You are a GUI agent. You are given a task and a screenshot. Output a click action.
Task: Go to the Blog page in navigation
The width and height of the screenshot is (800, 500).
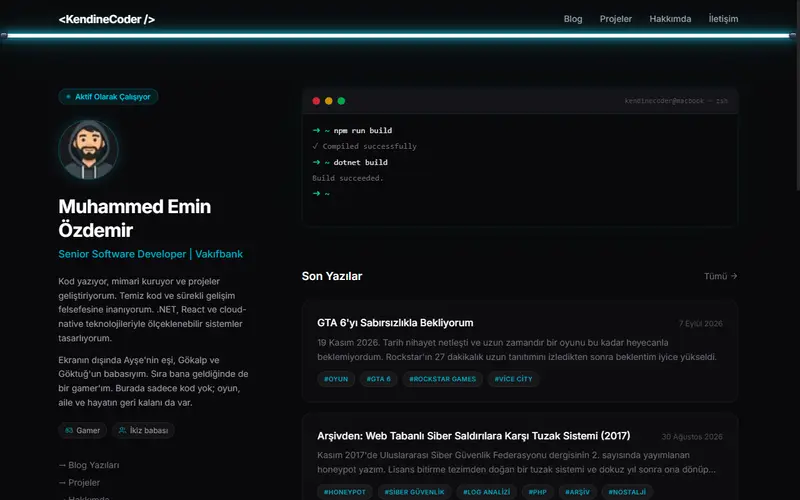[572, 19]
